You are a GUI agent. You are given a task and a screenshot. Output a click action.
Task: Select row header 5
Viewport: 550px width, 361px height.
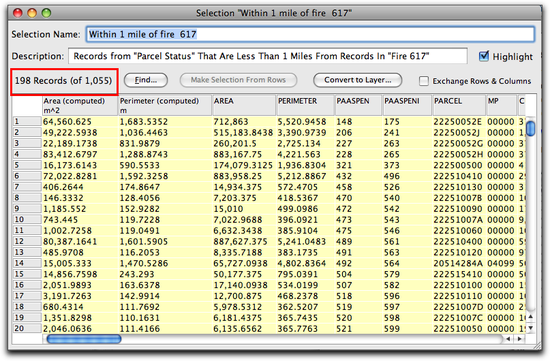[x=27, y=165]
